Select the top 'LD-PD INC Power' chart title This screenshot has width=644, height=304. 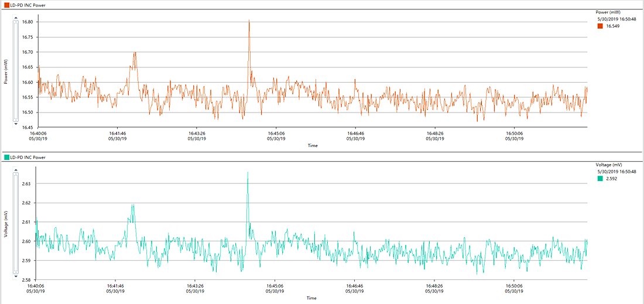tap(29, 5)
